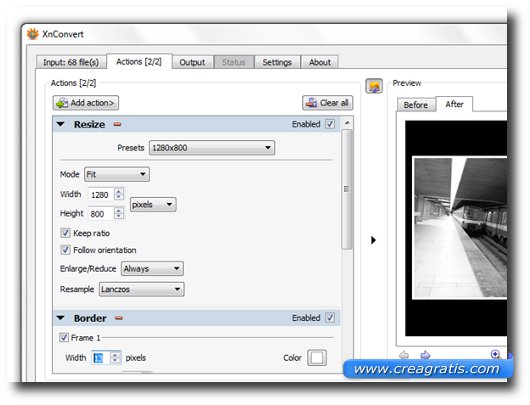Click the Clear all button
This screenshot has height=405, width=530.
(x=328, y=103)
